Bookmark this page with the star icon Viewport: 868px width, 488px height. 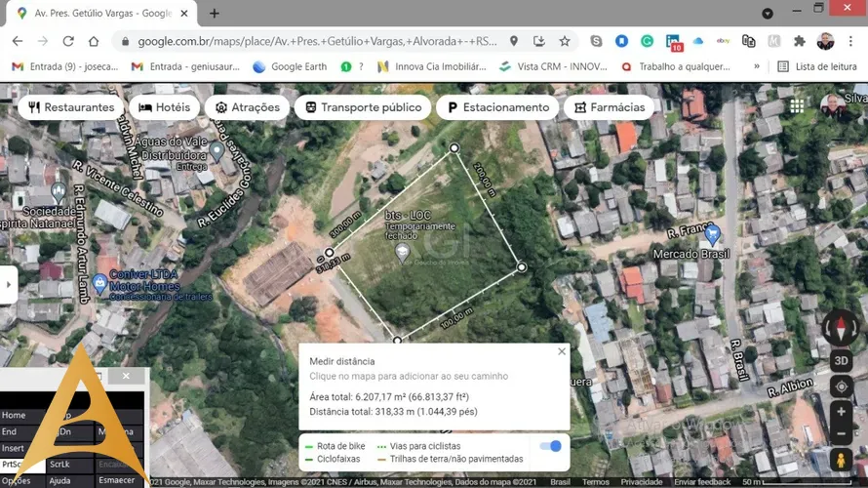click(565, 41)
